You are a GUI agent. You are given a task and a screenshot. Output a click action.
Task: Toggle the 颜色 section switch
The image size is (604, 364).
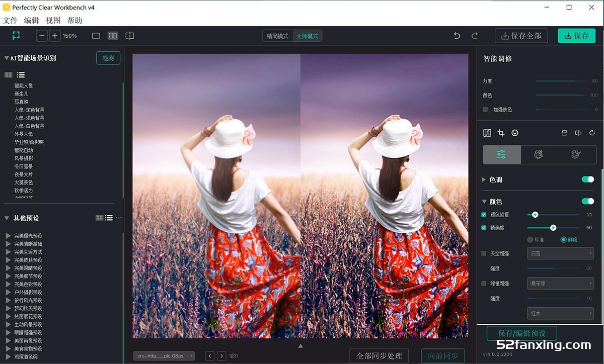tap(588, 201)
